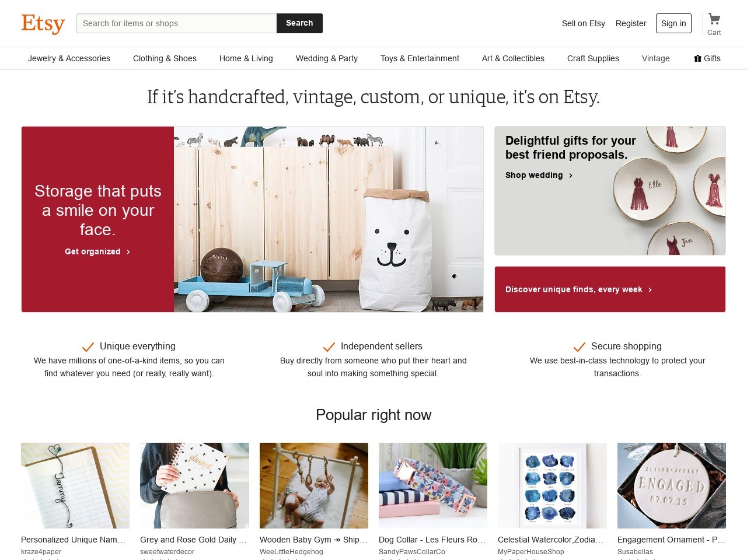747x560 pixels.
Task: Click the Etsy logo
Action: pyautogui.click(x=43, y=23)
